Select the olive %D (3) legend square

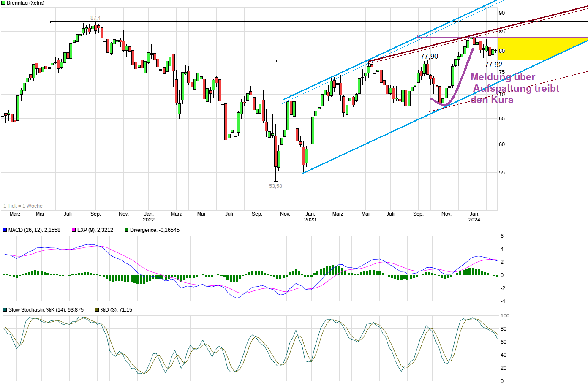[x=96, y=309]
